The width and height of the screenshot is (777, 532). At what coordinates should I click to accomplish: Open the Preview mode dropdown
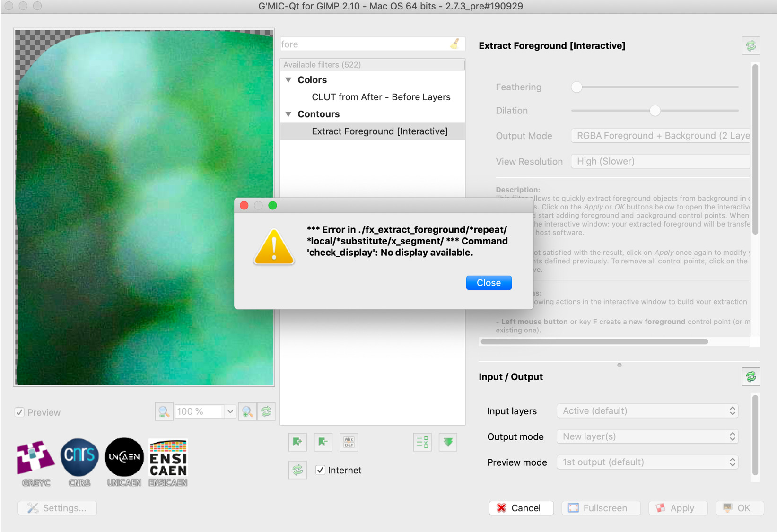tap(647, 462)
